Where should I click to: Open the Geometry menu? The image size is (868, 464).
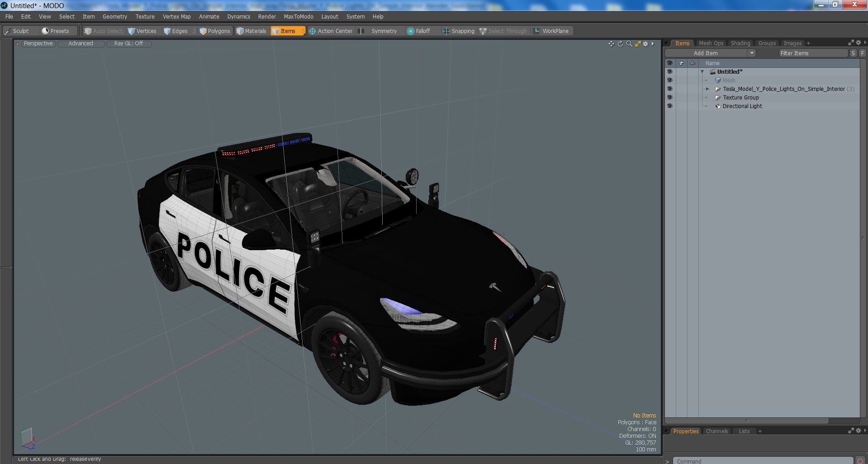[x=115, y=16]
